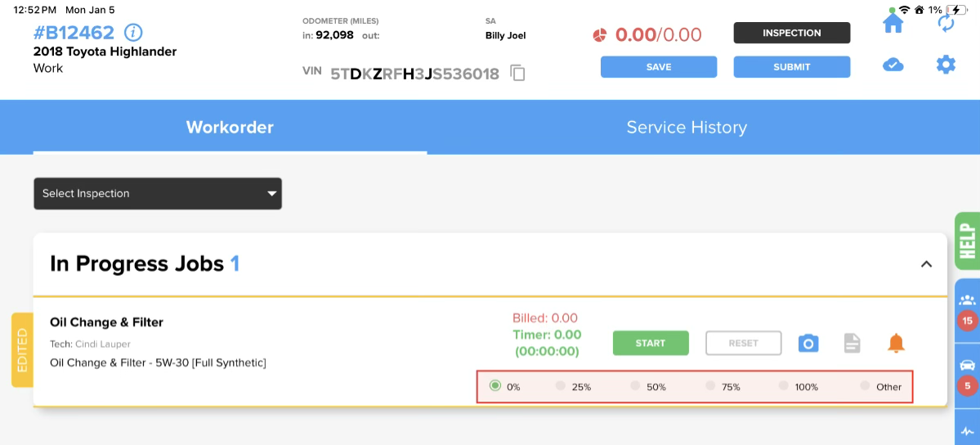Open the work order info icon
This screenshot has width=980, height=445.
pyautogui.click(x=133, y=32)
